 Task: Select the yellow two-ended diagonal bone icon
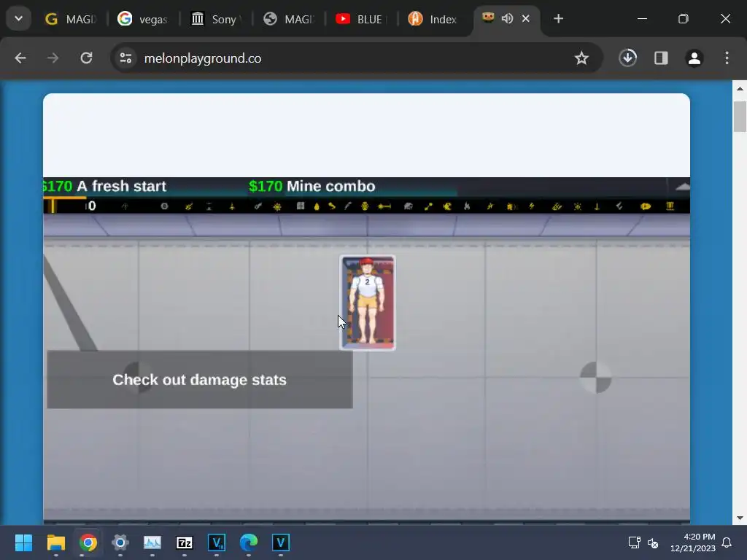pyautogui.click(x=428, y=206)
